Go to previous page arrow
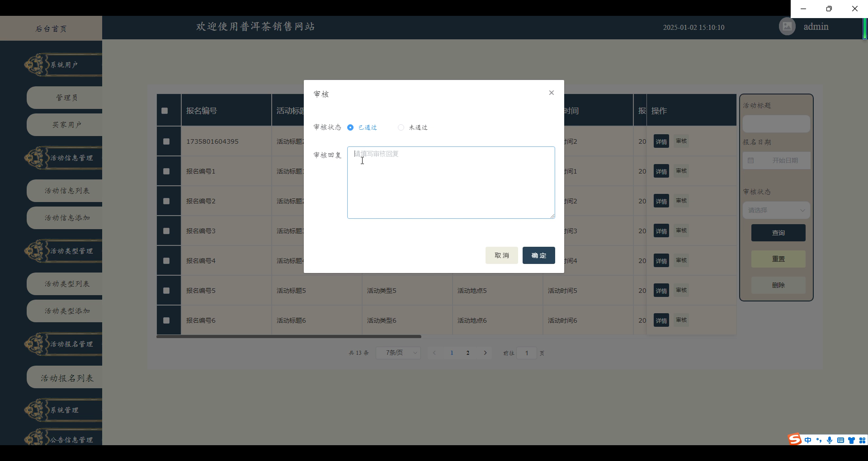The width and height of the screenshot is (868, 461). coord(434,353)
